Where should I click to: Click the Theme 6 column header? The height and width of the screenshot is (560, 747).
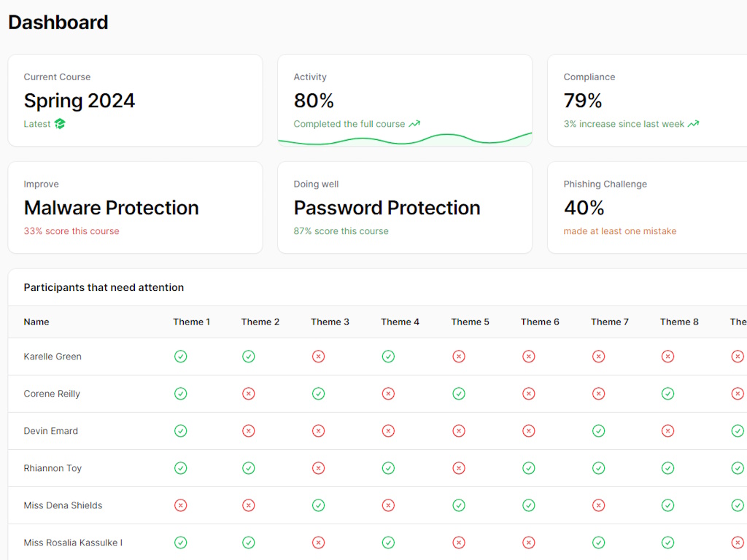[x=540, y=322]
